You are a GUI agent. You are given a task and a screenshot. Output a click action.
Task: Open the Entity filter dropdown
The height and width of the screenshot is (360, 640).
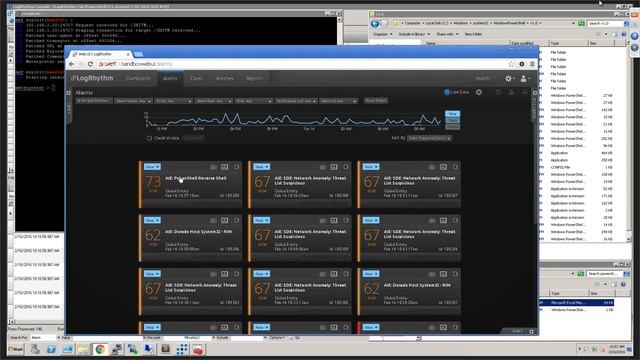[173, 101]
